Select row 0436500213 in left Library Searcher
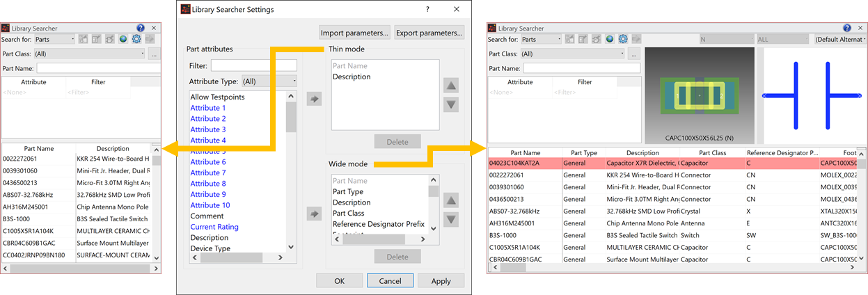The width and height of the screenshot is (868, 295). [x=77, y=182]
